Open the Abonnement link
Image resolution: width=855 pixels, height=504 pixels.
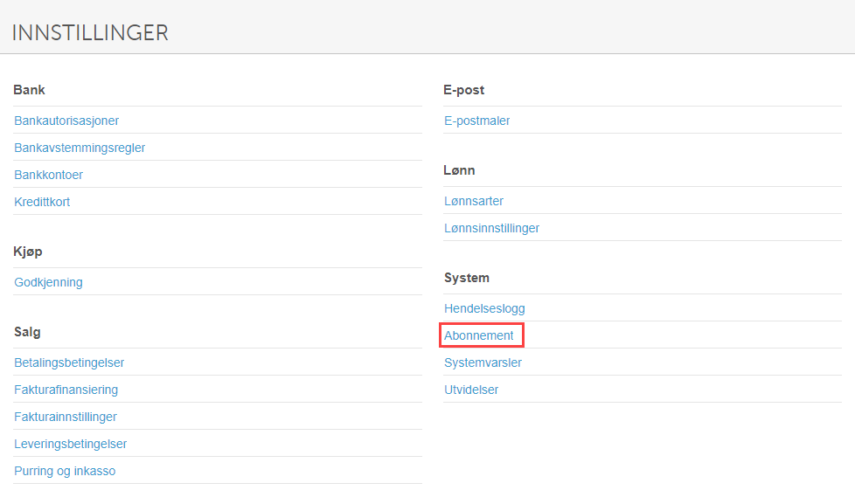coord(479,335)
